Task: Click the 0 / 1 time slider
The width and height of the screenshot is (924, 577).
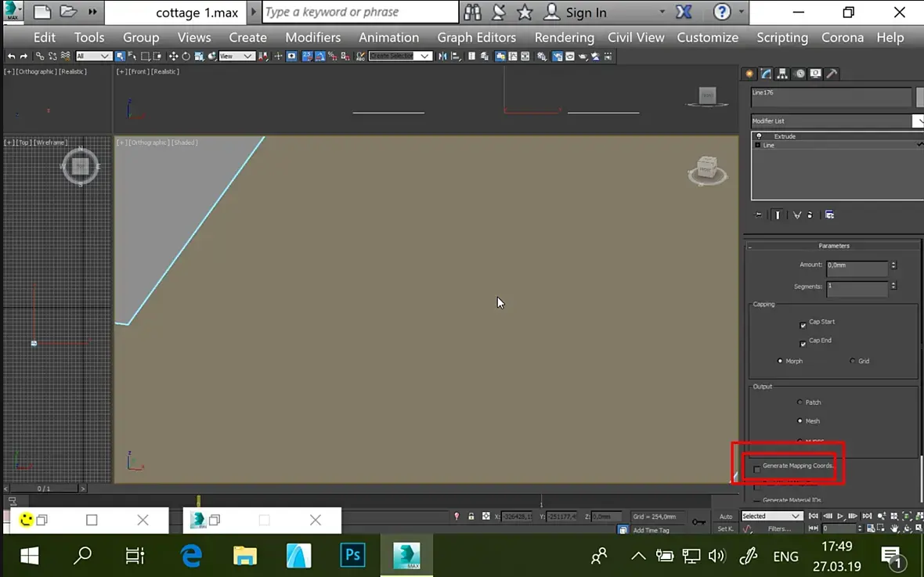Action: tap(44, 489)
